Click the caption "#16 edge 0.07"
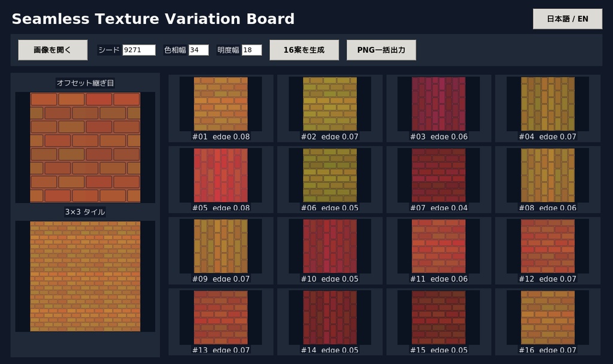The width and height of the screenshot is (613, 364). coord(548,350)
